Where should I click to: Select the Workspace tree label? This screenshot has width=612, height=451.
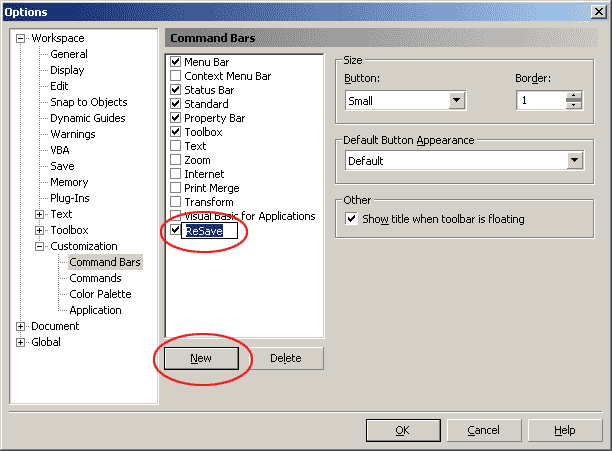(58, 38)
